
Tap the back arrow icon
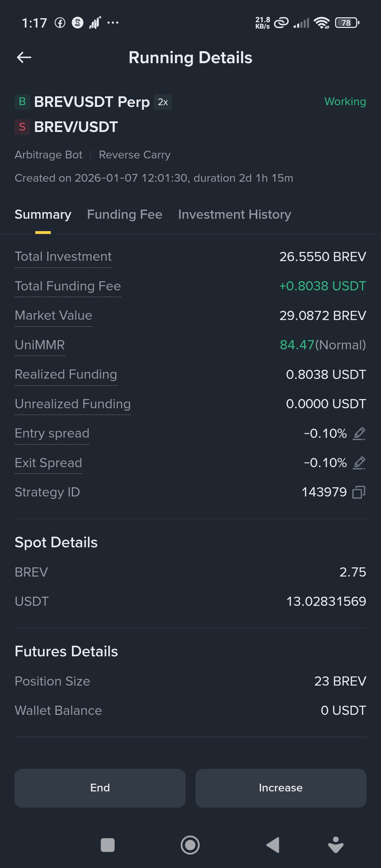24,58
